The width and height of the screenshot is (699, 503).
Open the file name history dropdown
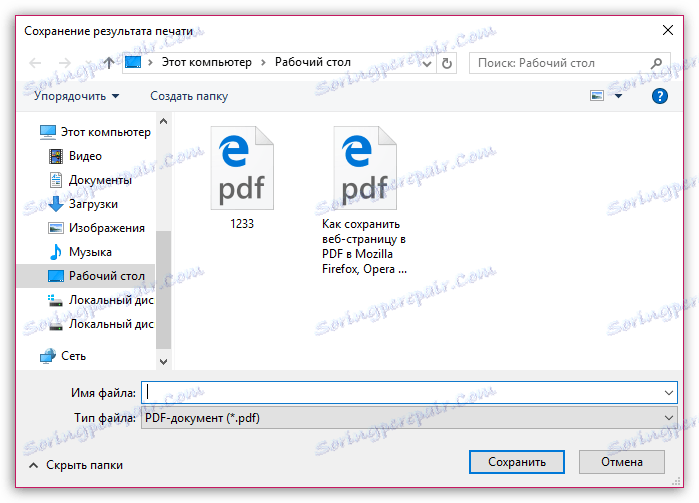click(x=669, y=393)
